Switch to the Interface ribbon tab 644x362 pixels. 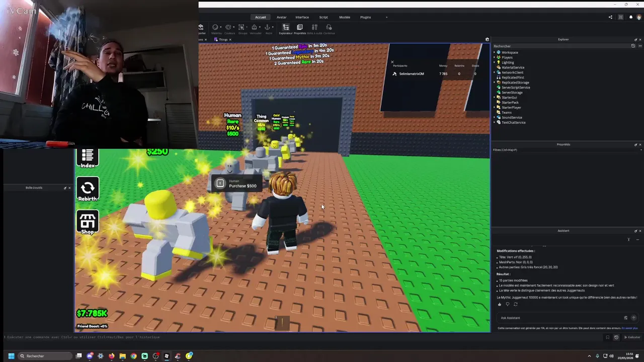pyautogui.click(x=302, y=17)
